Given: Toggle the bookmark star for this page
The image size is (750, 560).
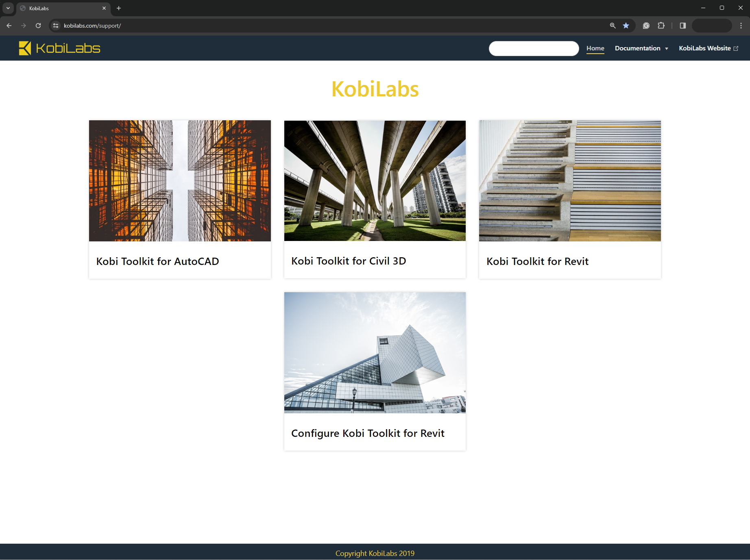Looking at the screenshot, I should click(626, 25).
